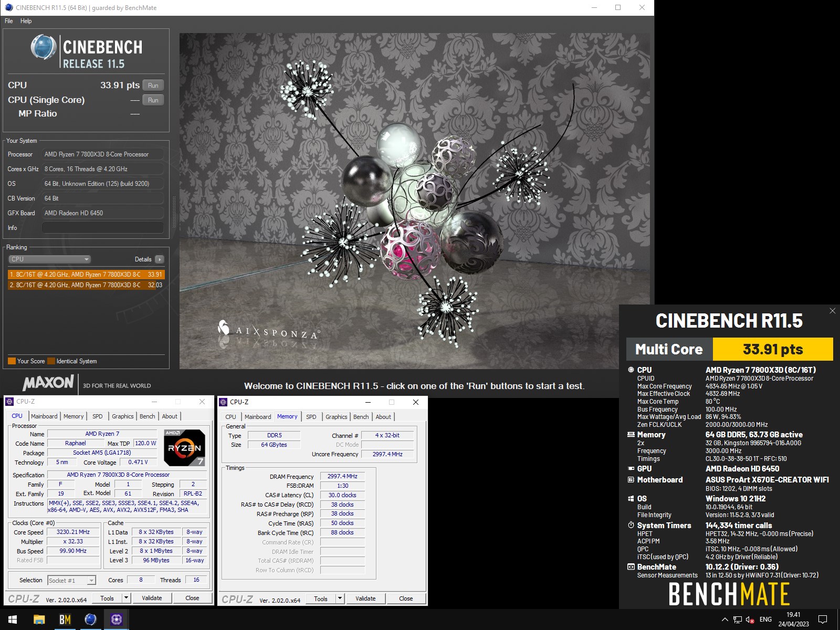Switch to CPU tab in Memory CPU-Z window
Image resolution: width=840 pixels, height=630 pixels.
coord(230,417)
